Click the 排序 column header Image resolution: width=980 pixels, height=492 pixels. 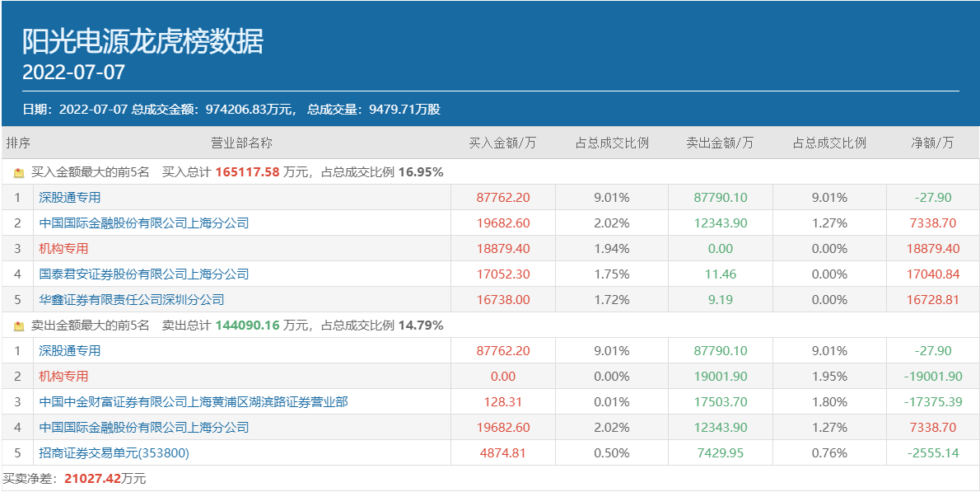point(18,143)
